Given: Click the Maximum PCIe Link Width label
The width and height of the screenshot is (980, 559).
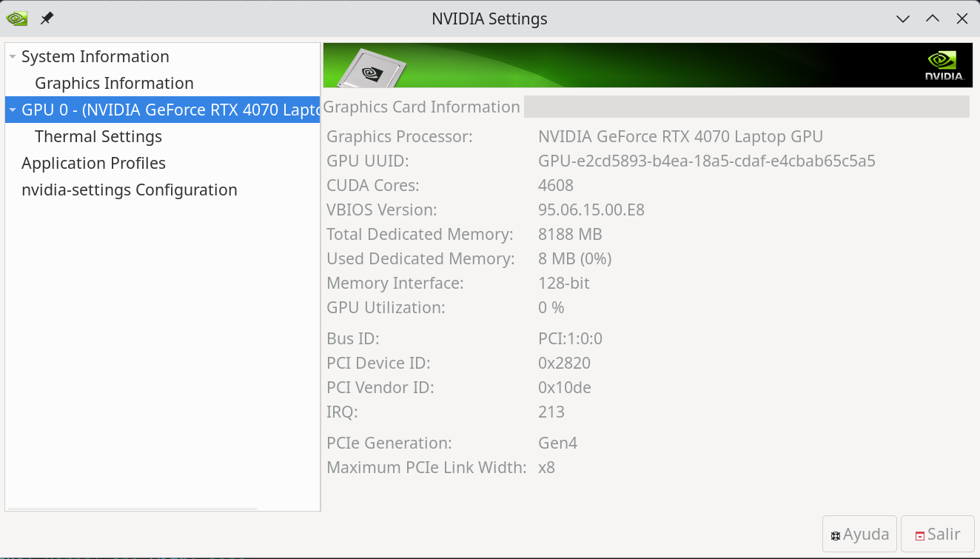Looking at the screenshot, I should [x=426, y=468].
